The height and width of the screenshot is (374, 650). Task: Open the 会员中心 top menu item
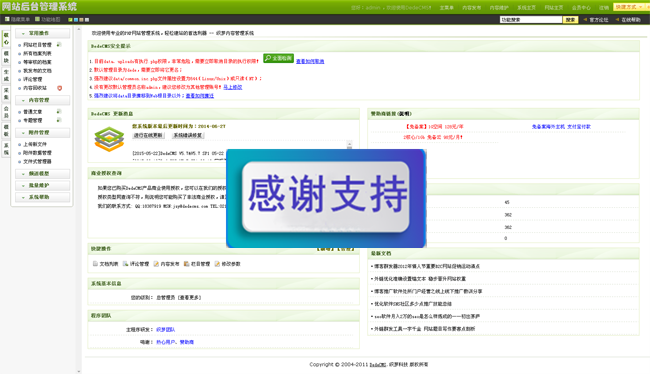click(581, 7)
